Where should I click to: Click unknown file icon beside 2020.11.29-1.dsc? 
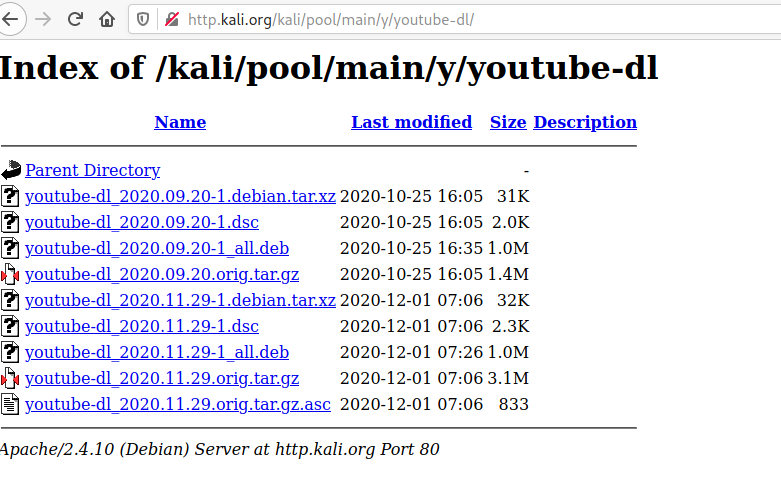click(11, 326)
